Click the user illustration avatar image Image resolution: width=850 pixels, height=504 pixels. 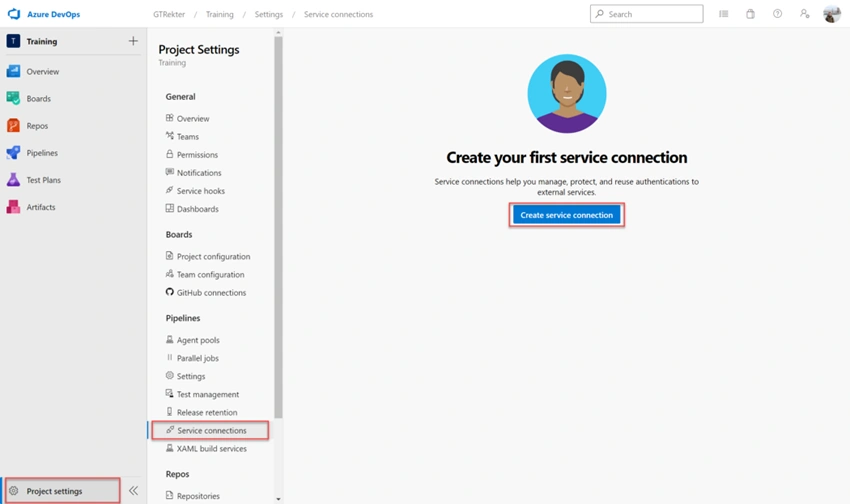coord(566,94)
